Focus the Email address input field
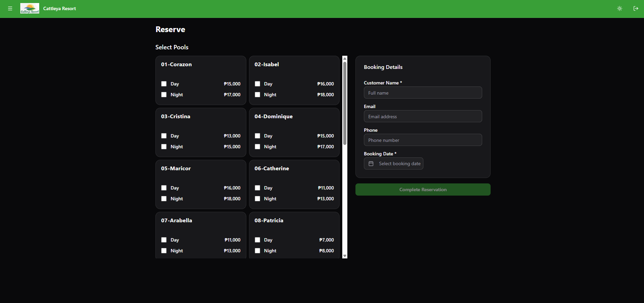The width and height of the screenshot is (644, 303). (423, 116)
